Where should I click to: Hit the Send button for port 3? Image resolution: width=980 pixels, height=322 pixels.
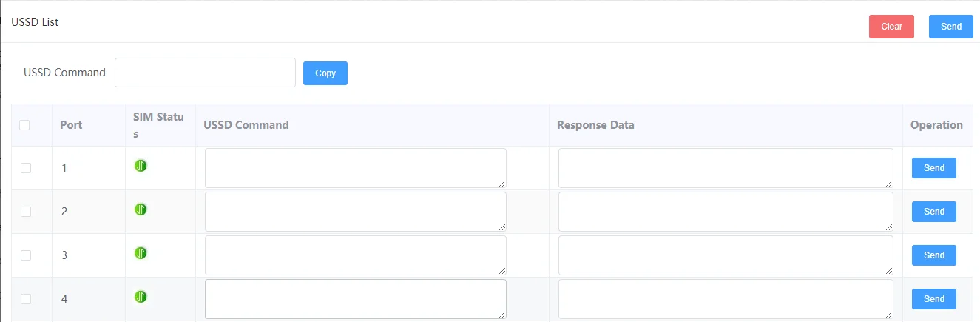point(933,255)
